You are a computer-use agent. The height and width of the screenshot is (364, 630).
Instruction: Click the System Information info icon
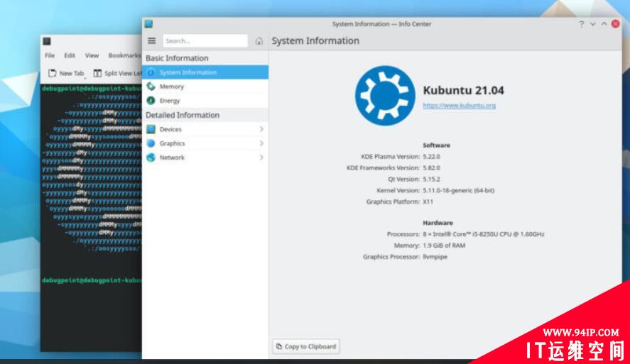coord(151,72)
